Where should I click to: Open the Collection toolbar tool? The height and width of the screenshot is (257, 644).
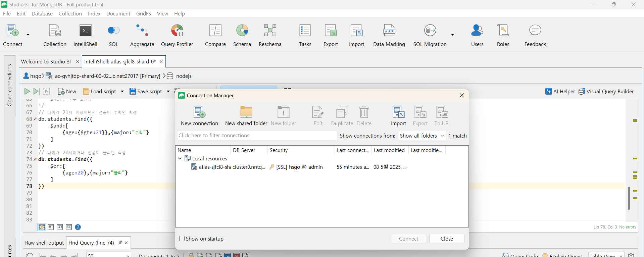point(55,35)
